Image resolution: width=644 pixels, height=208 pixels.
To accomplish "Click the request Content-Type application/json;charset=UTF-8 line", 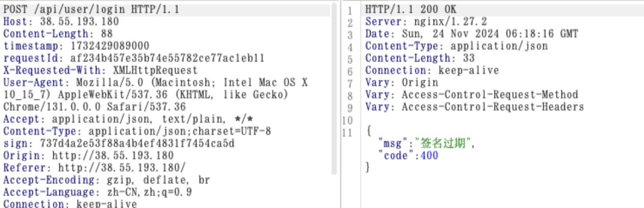I will tap(137, 131).
